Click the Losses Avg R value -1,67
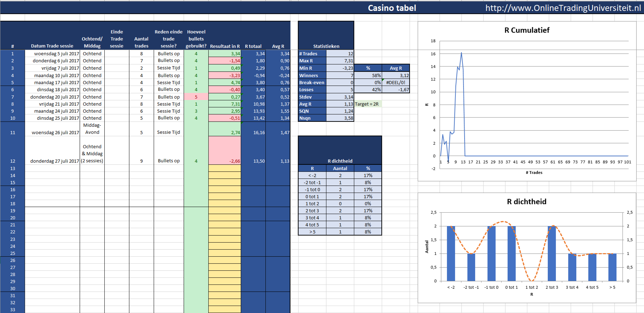Viewport: 644px width, 313px height. point(396,89)
